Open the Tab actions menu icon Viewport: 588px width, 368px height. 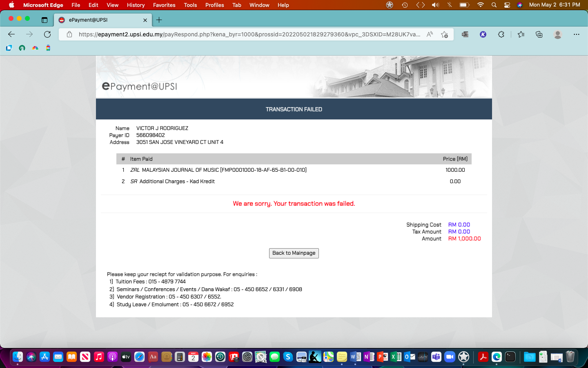click(45, 20)
